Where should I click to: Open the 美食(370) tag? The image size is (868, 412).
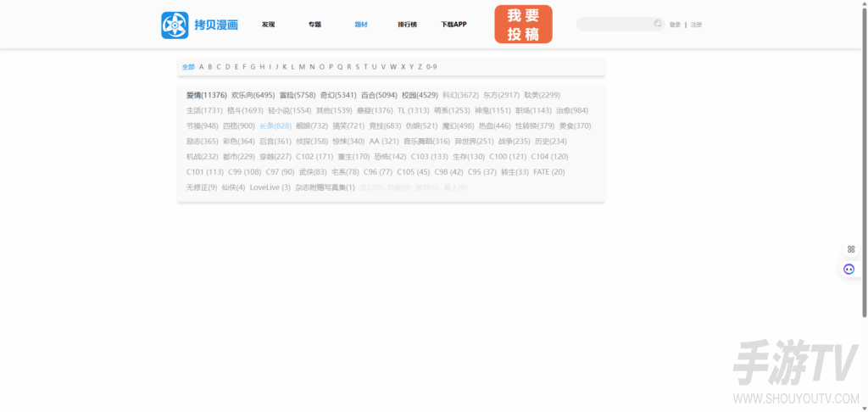point(576,126)
